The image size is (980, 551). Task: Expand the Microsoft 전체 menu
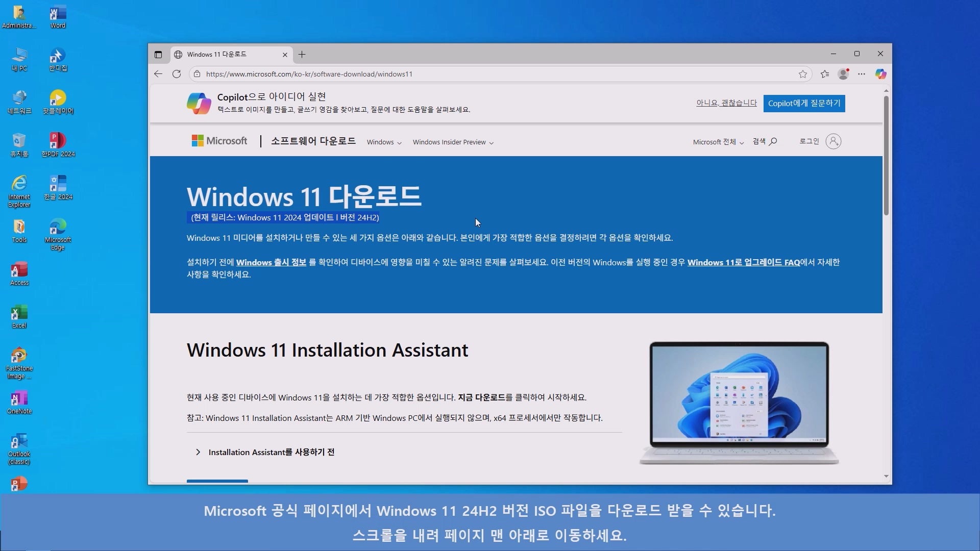pos(718,142)
